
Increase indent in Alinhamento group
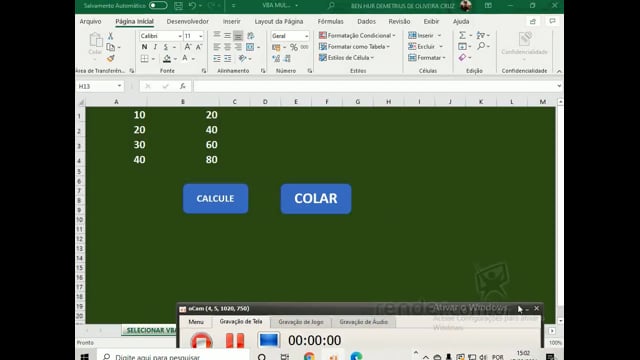227,59
